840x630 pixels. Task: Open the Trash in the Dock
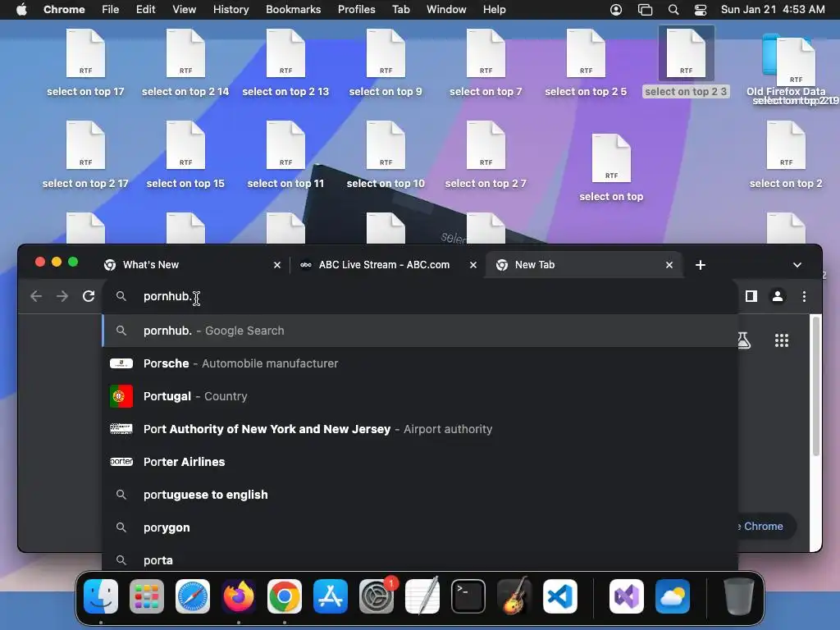tap(739, 596)
